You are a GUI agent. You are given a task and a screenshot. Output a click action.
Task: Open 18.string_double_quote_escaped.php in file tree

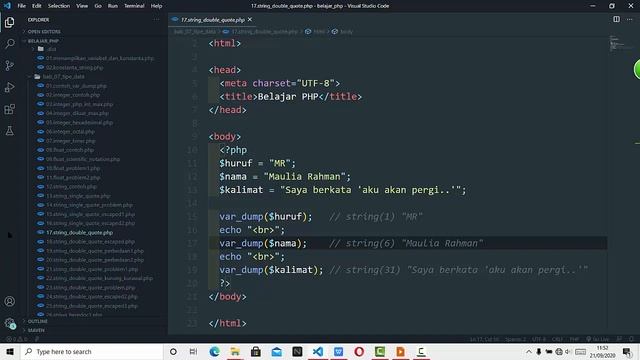tap(90, 242)
